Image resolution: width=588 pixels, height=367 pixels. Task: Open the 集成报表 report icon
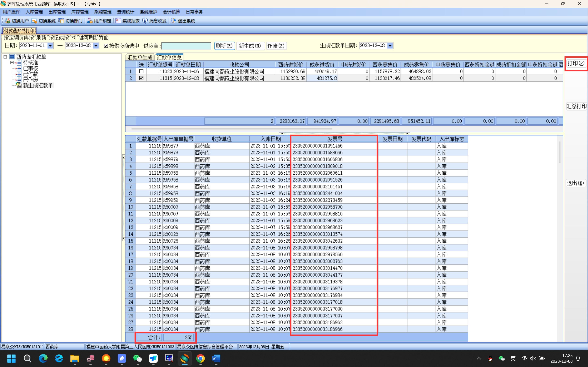(118, 21)
